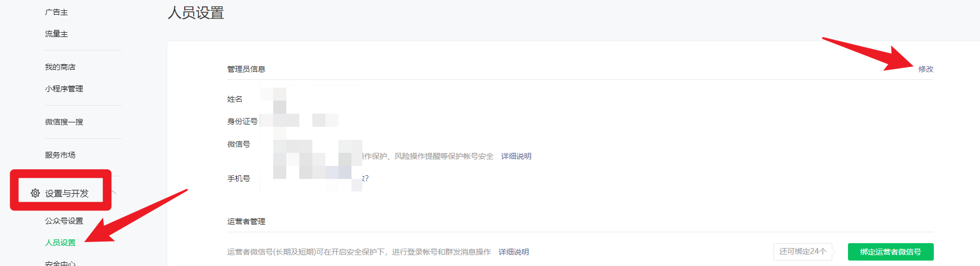Open the 设置与开发 menu label
Image resolution: width=980 pixels, height=266 pixels.
pos(67,193)
